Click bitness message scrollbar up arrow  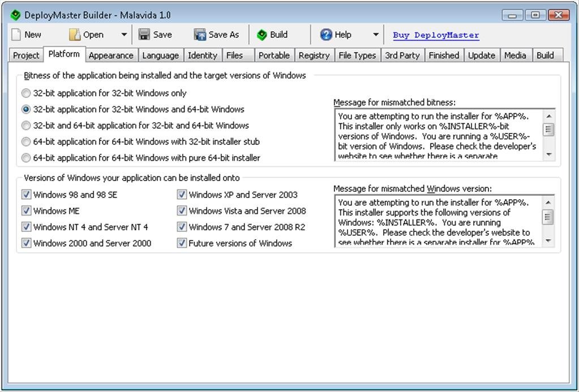[x=549, y=116]
